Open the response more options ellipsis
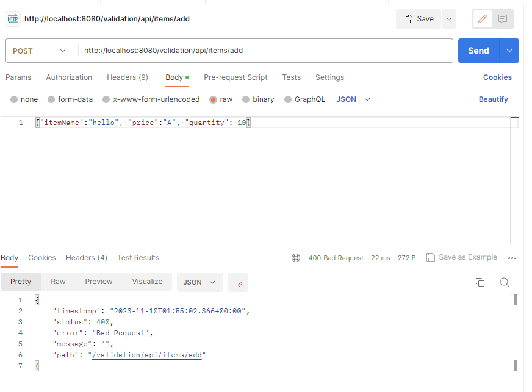 click(512, 258)
